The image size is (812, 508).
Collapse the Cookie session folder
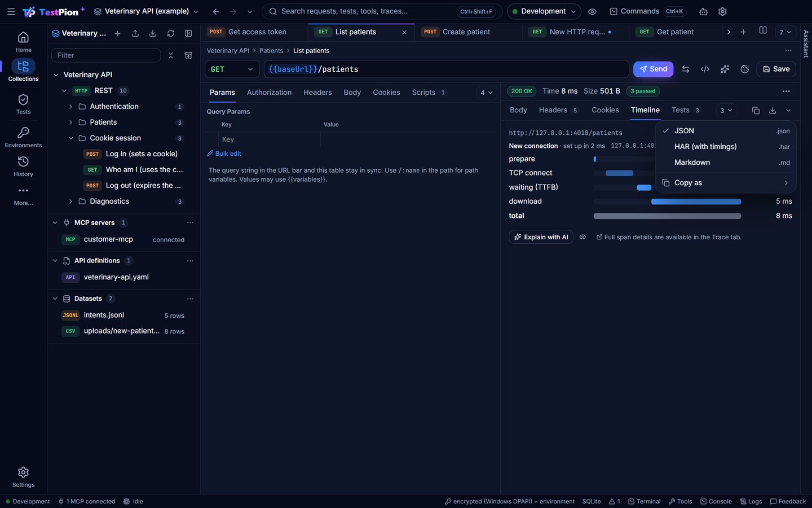click(x=70, y=138)
